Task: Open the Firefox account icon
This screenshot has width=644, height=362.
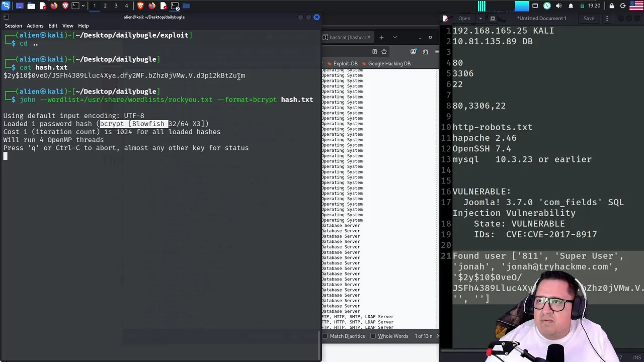Action: (414, 51)
